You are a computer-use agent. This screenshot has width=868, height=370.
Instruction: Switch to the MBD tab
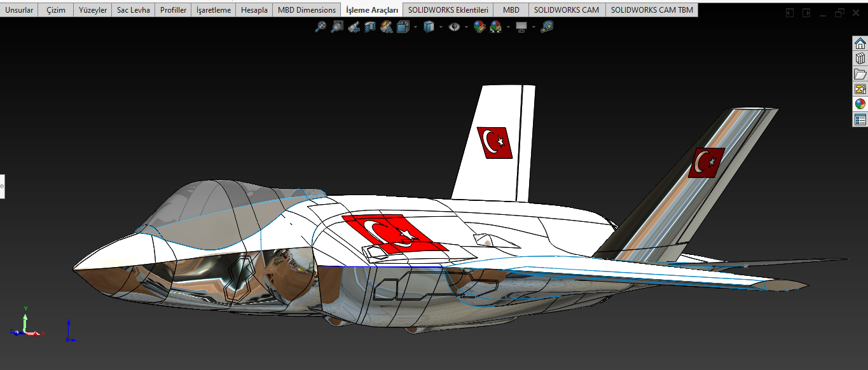(511, 10)
